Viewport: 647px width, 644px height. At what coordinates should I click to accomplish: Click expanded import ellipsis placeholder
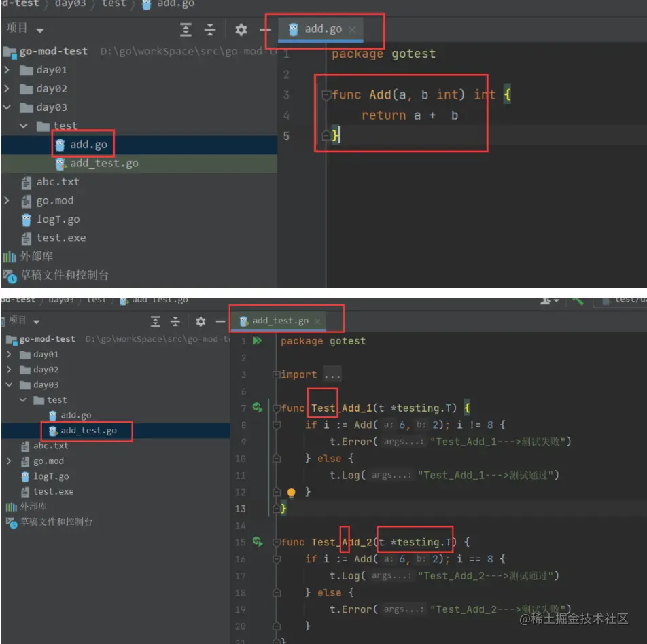coord(332,374)
